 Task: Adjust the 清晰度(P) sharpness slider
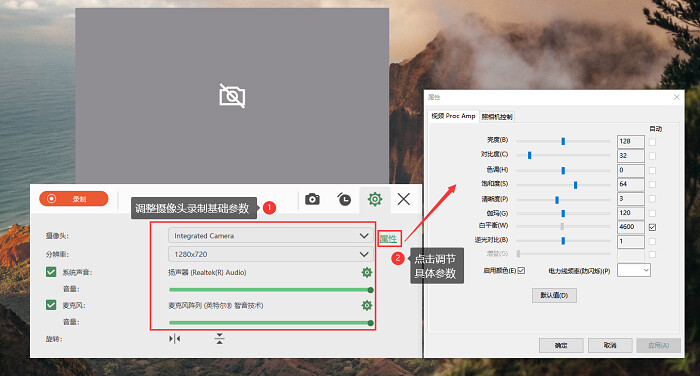[x=563, y=200]
